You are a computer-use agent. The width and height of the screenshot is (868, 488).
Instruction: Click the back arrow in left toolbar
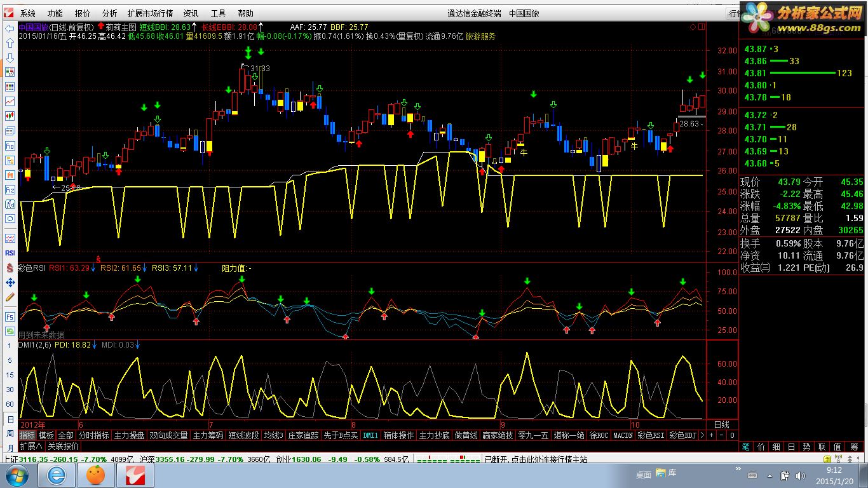10,28
